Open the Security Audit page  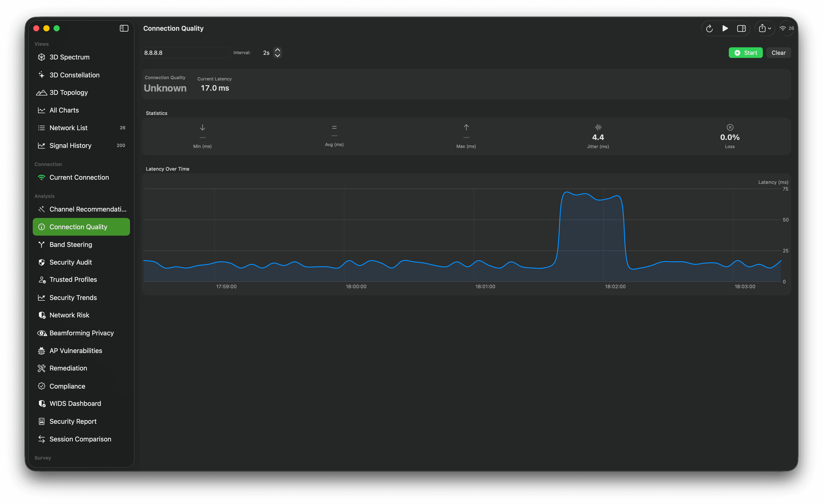pyautogui.click(x=81, y=262)
